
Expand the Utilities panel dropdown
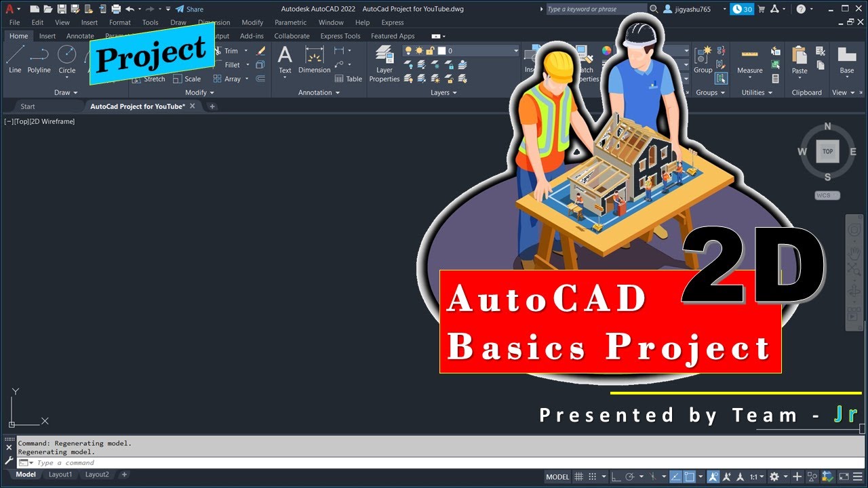point(757,92)
